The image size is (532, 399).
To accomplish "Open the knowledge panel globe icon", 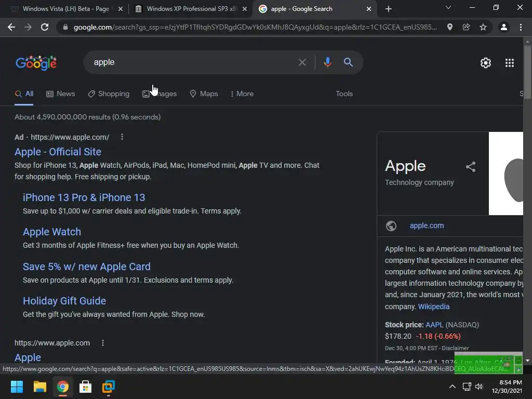I will point(391,225).
